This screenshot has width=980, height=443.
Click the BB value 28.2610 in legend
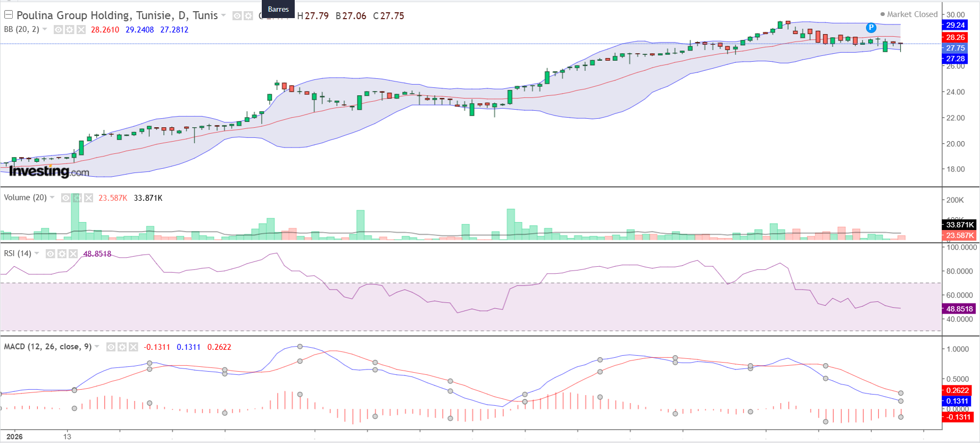click(x=105, y=30)
